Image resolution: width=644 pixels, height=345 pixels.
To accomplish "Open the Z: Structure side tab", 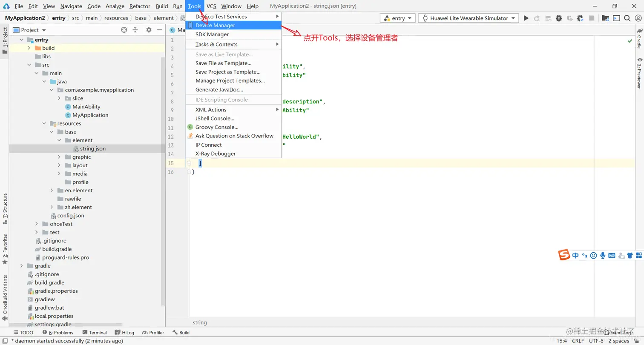I will click(5, 208).
